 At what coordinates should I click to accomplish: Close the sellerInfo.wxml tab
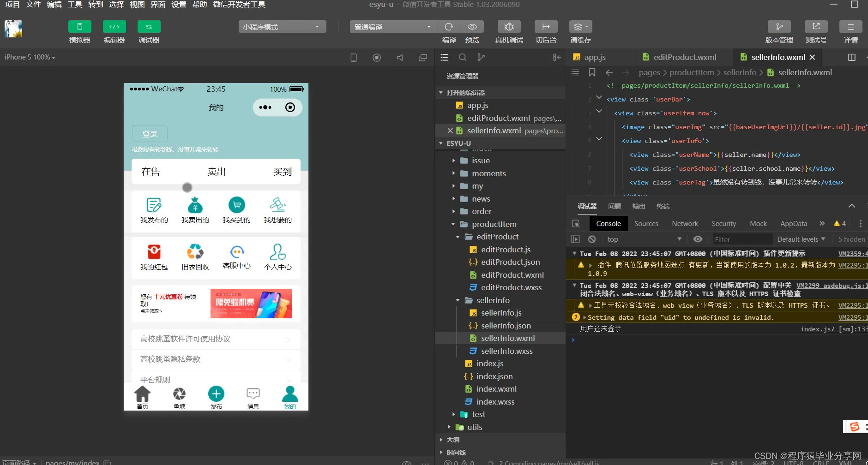812,57
